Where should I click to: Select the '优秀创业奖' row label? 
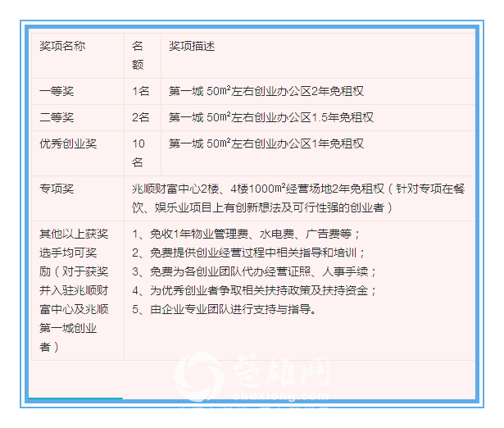(68, 143)
